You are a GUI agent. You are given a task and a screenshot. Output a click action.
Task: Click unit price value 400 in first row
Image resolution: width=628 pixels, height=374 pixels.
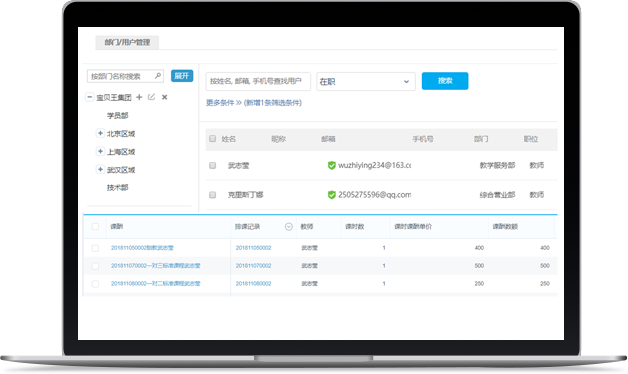tap(479, 248)
